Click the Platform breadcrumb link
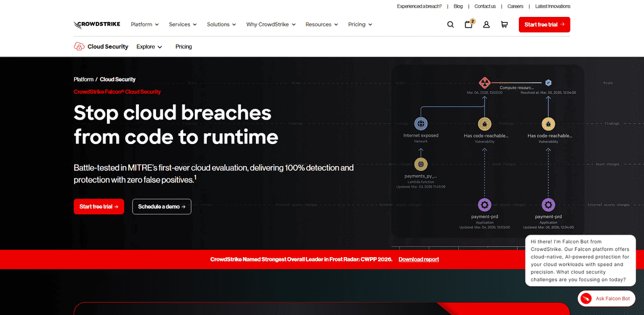This screenshot has height=315, width=644. click(x=84, y=79)
